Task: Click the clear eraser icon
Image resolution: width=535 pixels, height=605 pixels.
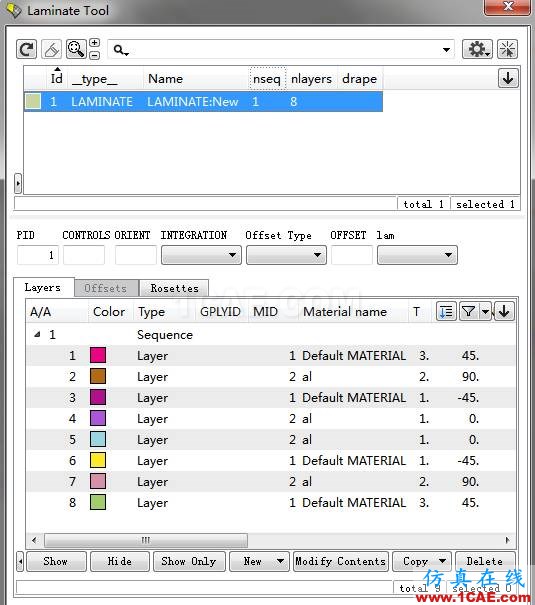Action: coord(51,49)
